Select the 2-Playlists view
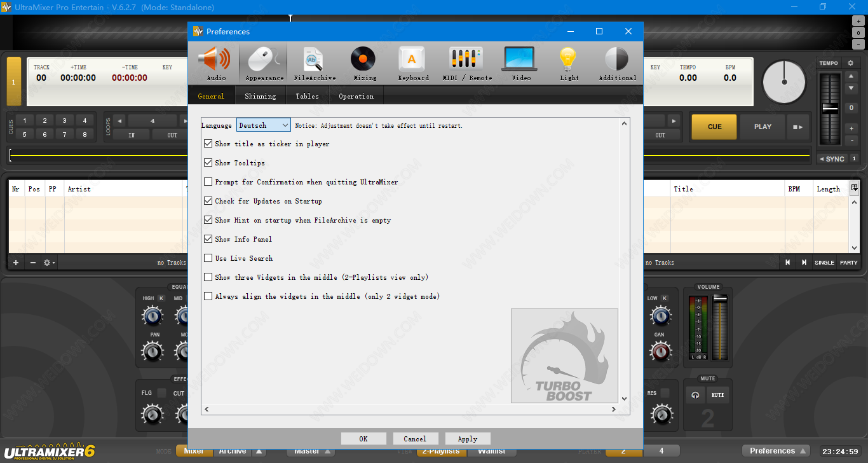868x463 pixels. (441, 451)
